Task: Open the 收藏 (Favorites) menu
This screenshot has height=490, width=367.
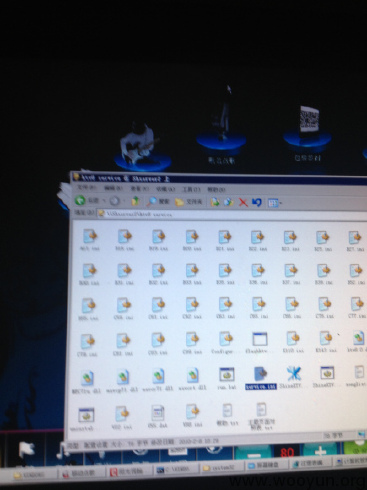Action: coord(165,189)
